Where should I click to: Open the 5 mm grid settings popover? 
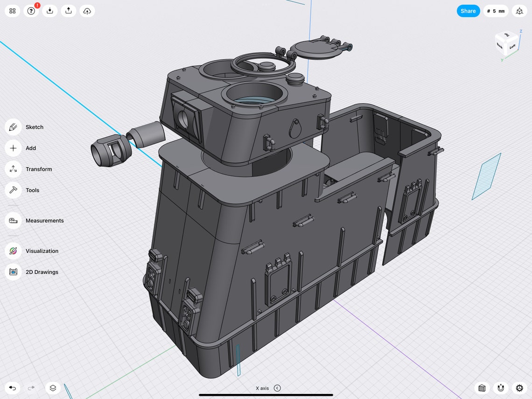(496, 11)
